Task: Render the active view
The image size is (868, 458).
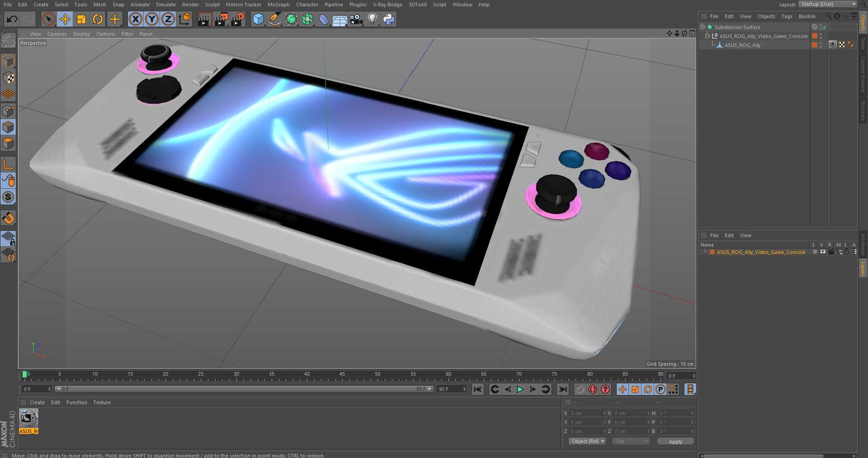Action: point(204,19)
